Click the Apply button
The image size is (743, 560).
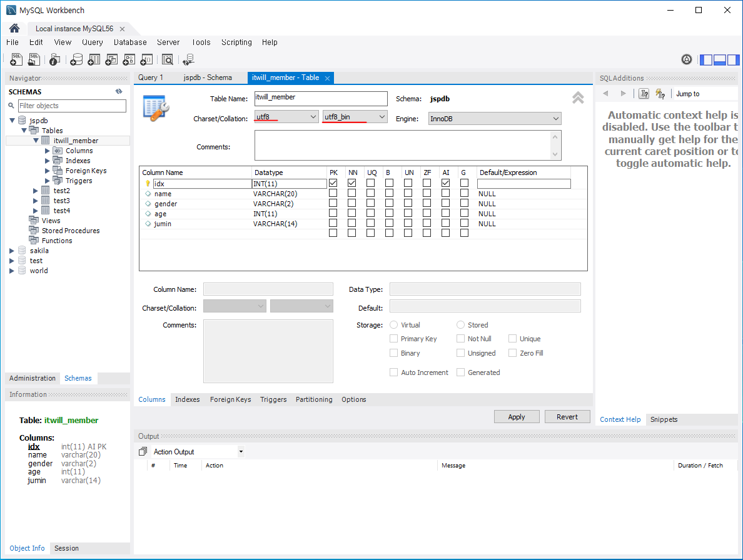coord(517,417)
